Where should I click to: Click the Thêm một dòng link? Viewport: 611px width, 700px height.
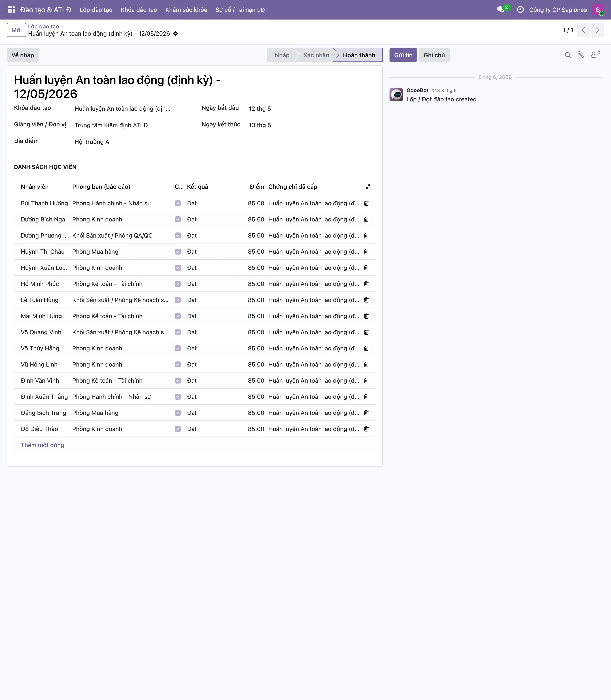(x=42, y=445)
